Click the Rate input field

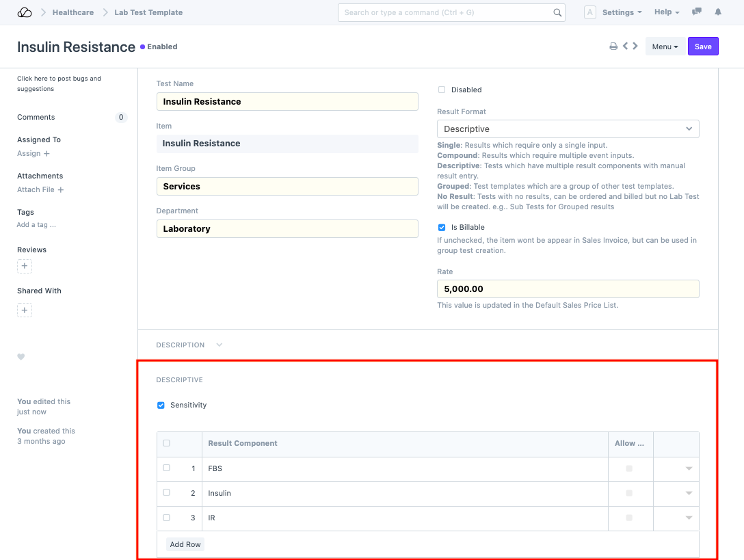click(x=568, y=289)
